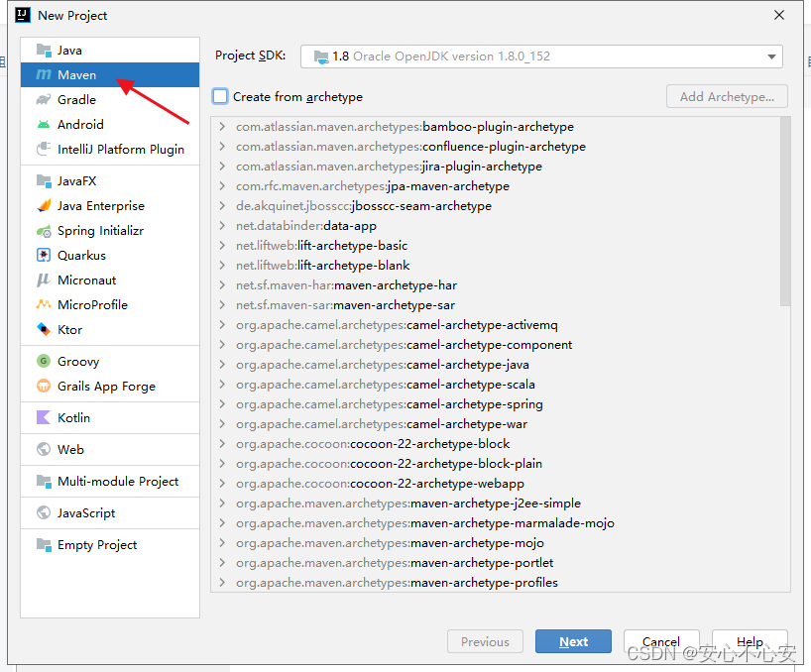Choose Kotlin project type label
This screenshot has width=811, height=672.
[73, 417]
